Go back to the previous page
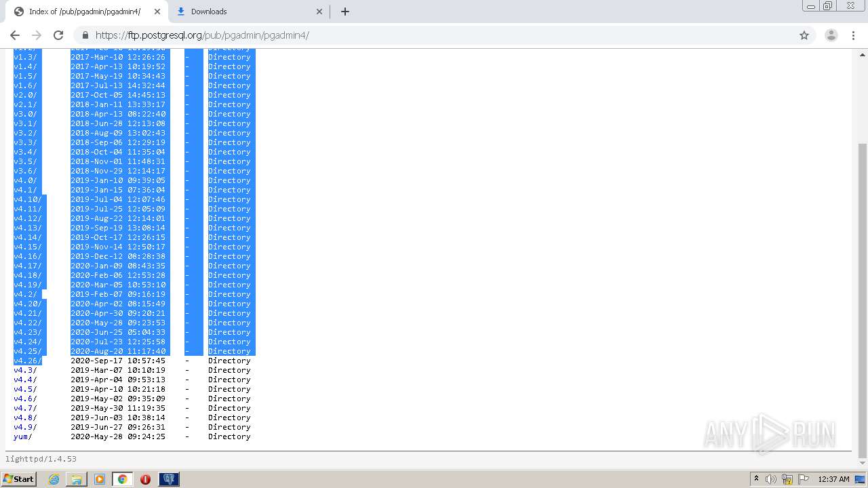The height and width of the screenshot is (488, 868). tap(15, 35)
